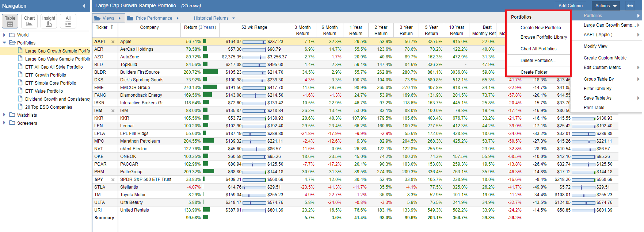Image resolution: width=644 pixels, height=232 pixels.
Task: Switch to Table view mode
Action: click(x=10, y=21)
